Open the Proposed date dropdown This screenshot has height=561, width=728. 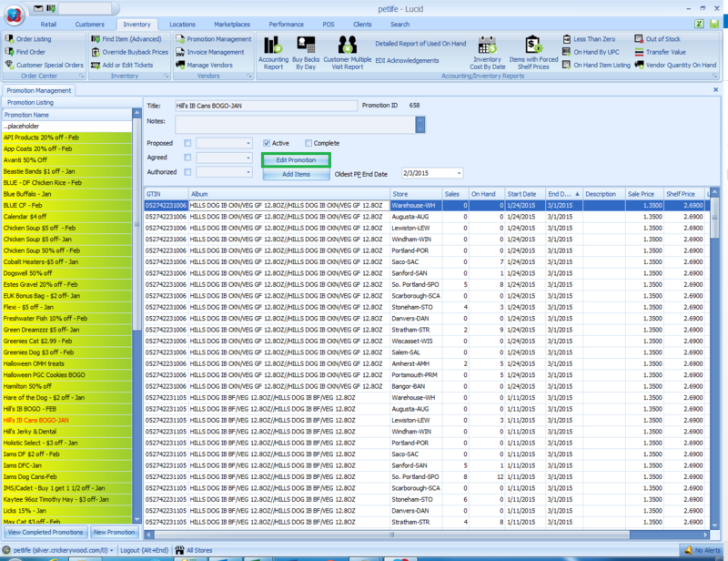pyautogui.click(x=248, y=143)
